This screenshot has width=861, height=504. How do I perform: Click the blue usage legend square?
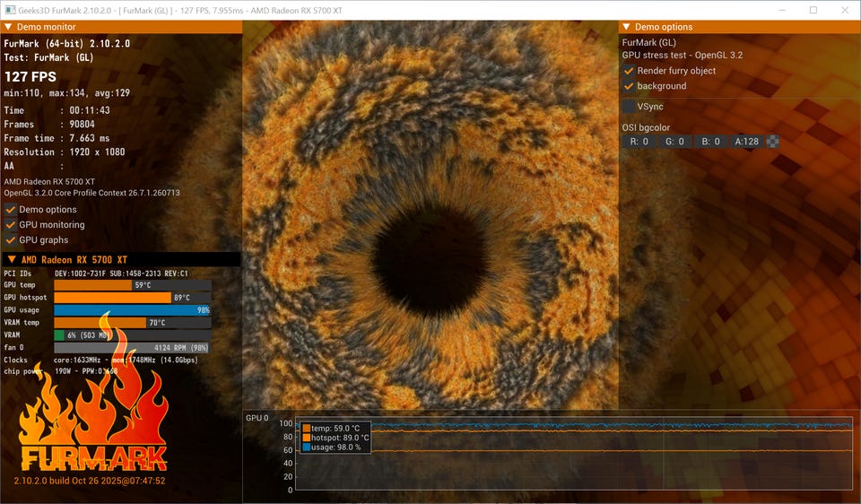pos(307,448)
